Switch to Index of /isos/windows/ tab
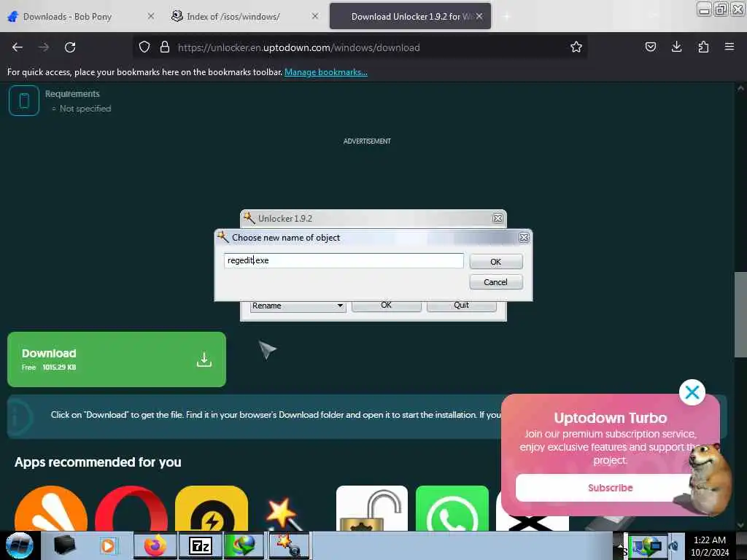 pos(233,17)
